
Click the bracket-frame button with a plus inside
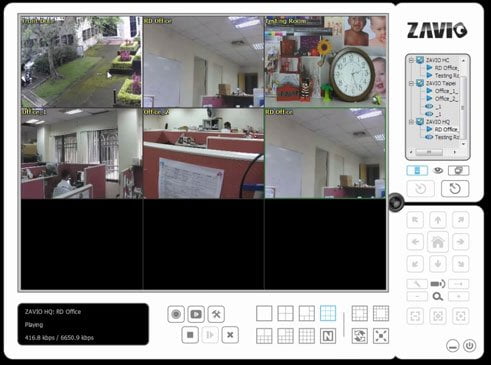point(461,316)
